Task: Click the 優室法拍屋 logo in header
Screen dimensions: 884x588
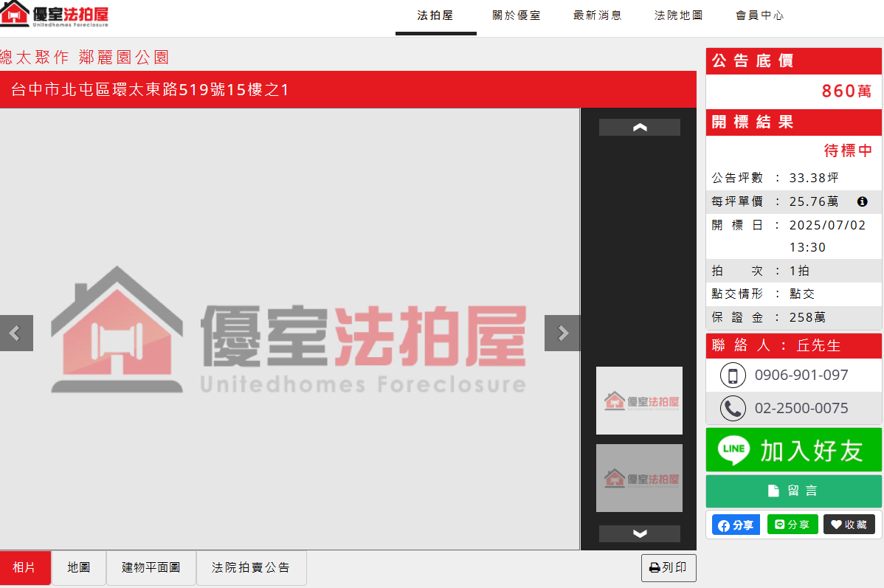Action: [54, 14]
